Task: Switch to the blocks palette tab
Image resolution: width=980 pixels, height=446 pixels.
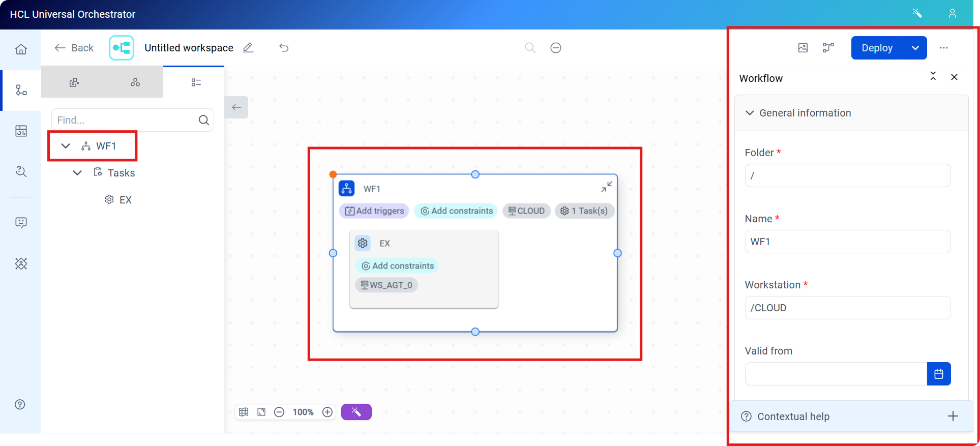Action: click(x=74, y=82)
